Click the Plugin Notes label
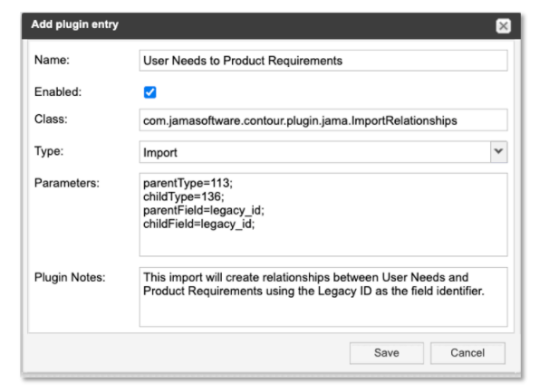Image resolution: width=549 pixels, height=392 pixels. click(70, 278)
